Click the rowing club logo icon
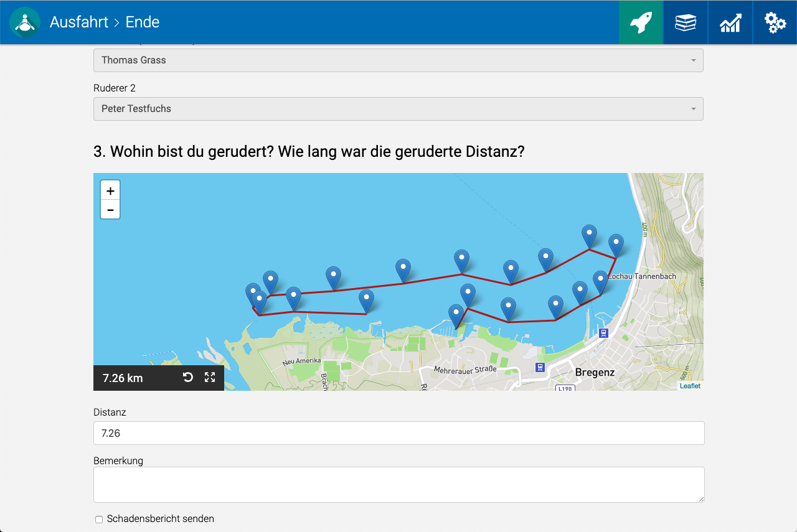 (25, 22)
